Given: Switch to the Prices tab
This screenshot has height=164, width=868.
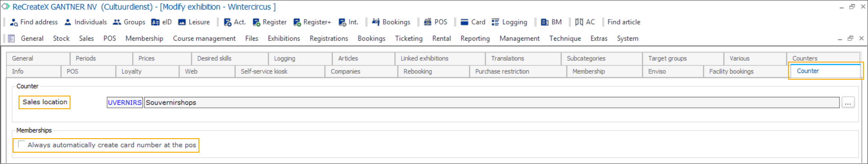Looking at the screenshot, I should pyautogui.click(x=162, y=58).
